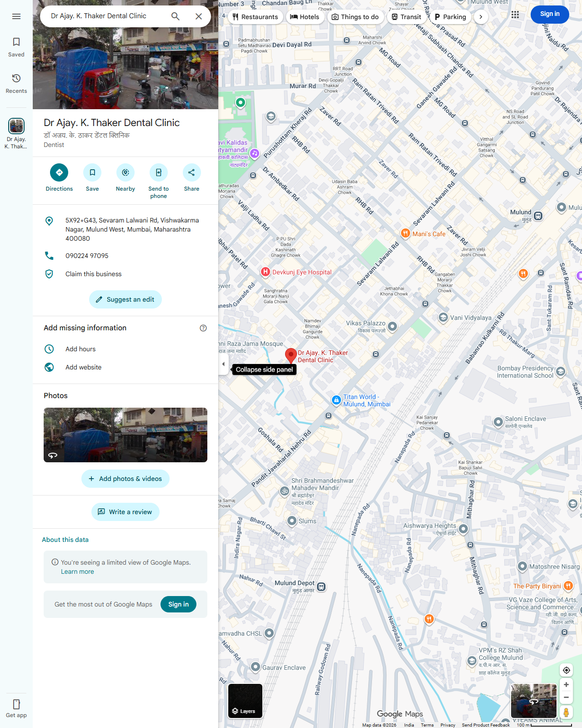Select Things to do chip
The height and width of the screenshot is (728, 582).
[x=355, y=17]
